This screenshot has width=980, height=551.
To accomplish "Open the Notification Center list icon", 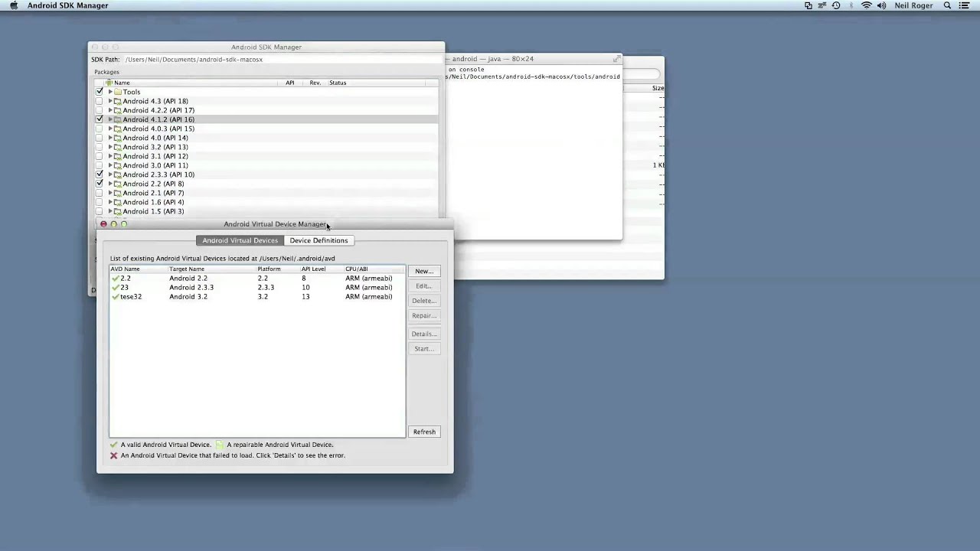I will click(964, 5).
